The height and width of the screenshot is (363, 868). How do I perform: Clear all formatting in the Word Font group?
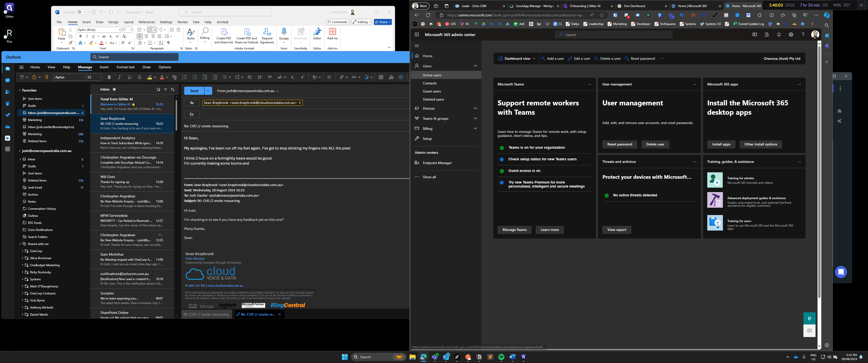point(124,36)
